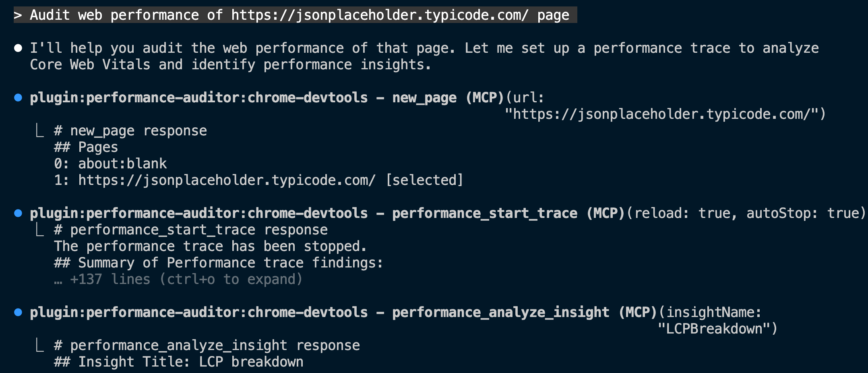The height and width of the screenshot is (373, 868).
Task: Click the branch glyph before performance_analyze_insight response
Action: click(x=39, y=345)
